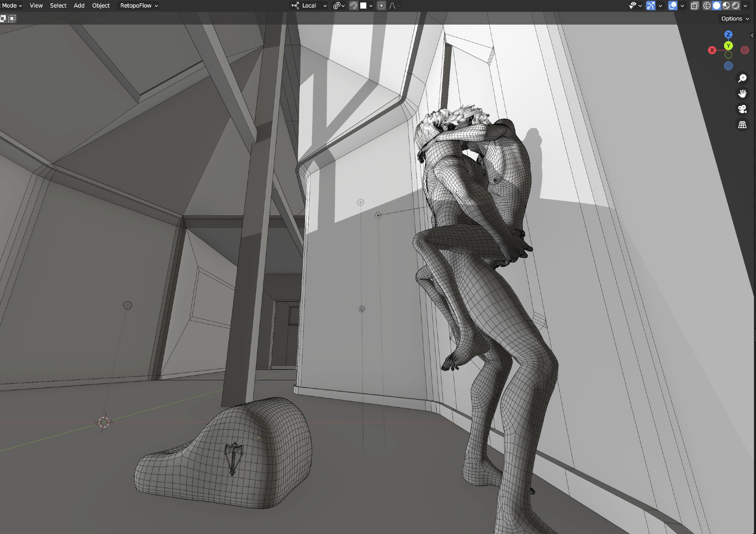This screenshot has height=534, width=756.
Task: Open the Object menu
Action: (x=101, y=6)
